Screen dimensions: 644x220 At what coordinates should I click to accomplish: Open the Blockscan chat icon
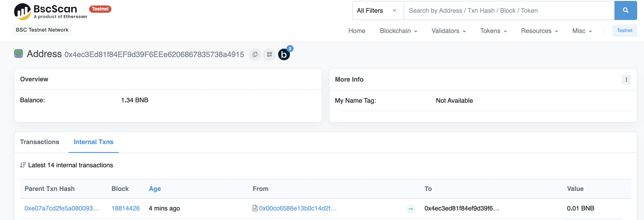coord(284,55)
